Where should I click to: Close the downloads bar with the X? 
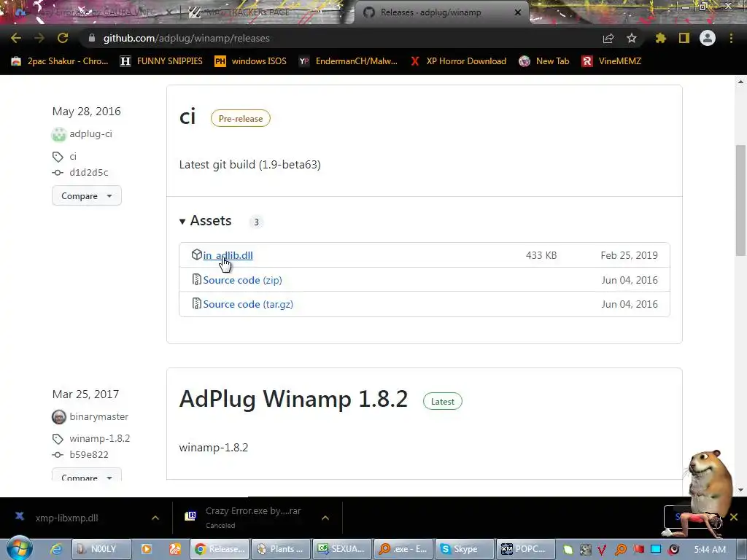(734, 517)
